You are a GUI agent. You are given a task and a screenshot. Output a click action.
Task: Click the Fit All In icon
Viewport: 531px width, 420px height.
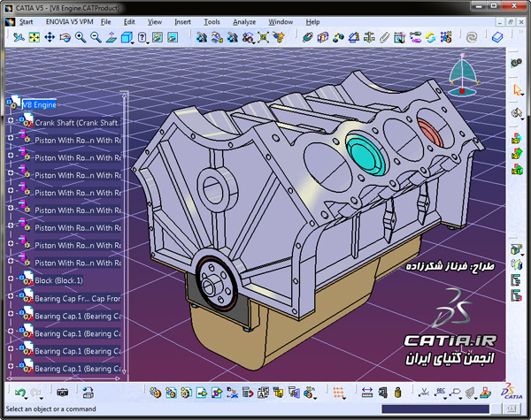(x=35, y=37)
